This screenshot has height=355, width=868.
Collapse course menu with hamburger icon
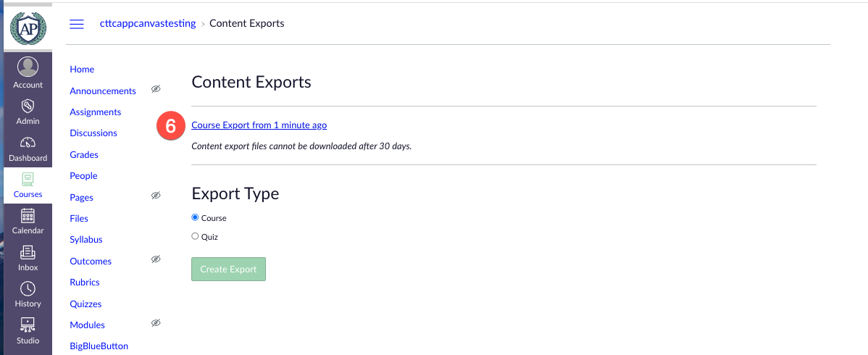coord(77,24)
